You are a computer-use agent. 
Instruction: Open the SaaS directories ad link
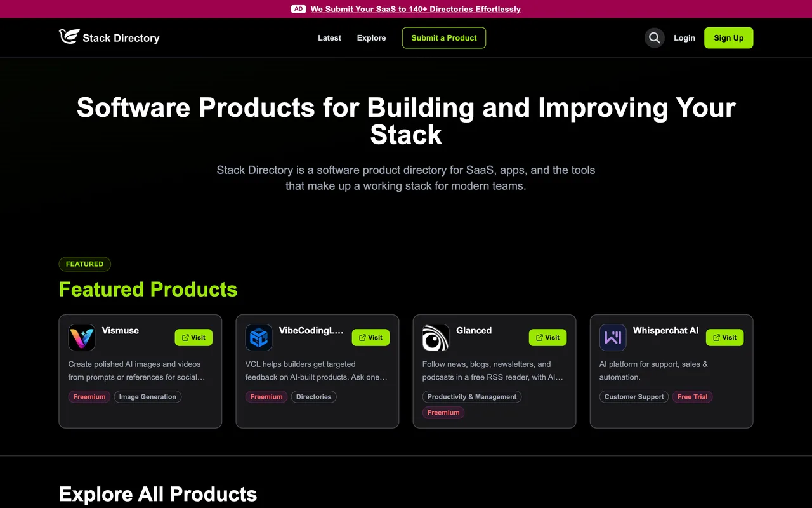pos(416,9)
